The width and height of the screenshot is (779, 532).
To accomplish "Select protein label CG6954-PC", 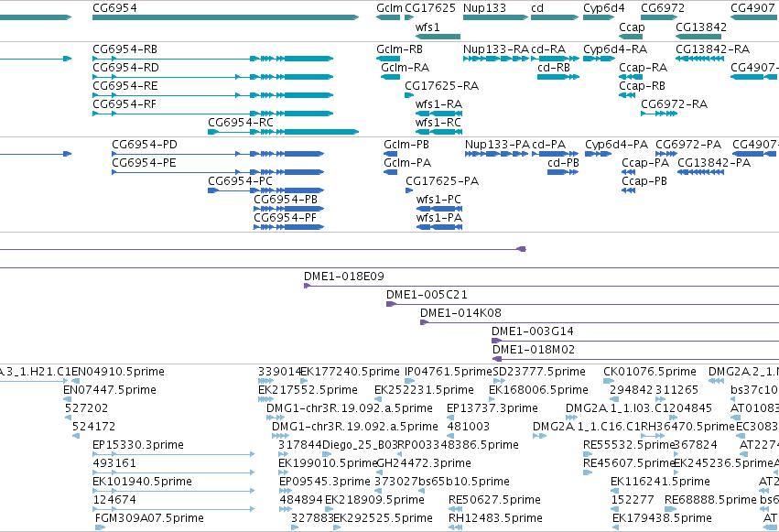I will 240,181.
